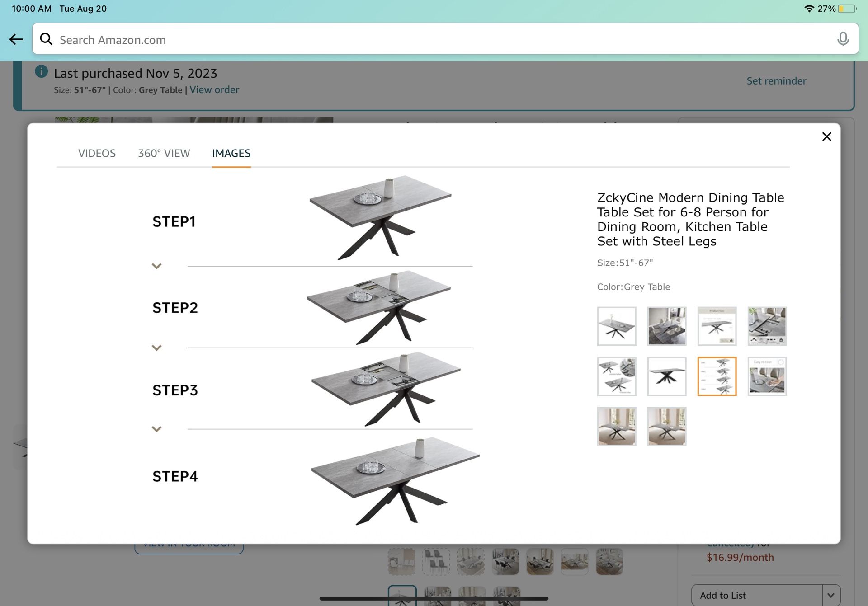Click Set reminder
868x606 pixels.
[x=776, y=81]
